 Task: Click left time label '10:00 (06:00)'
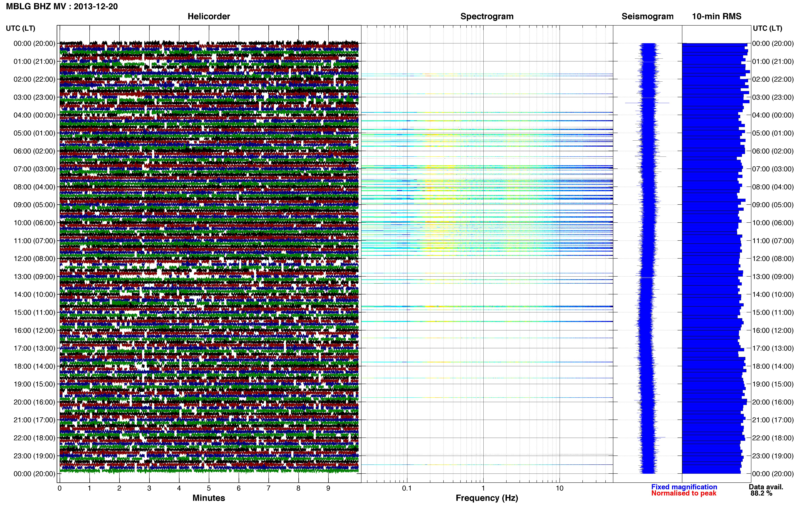34,223
